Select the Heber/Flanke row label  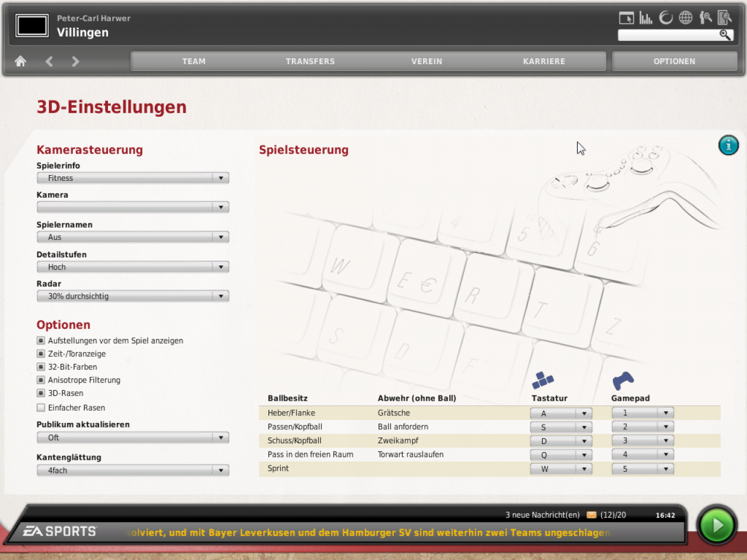(x=291, y=413)
